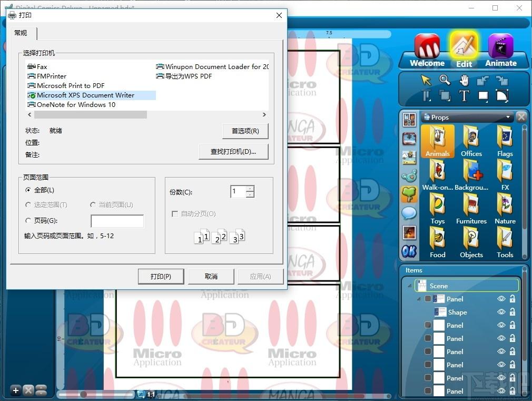Open the Food props folder
This screenshot has height=401, width=532.
(x=437, y=242)
